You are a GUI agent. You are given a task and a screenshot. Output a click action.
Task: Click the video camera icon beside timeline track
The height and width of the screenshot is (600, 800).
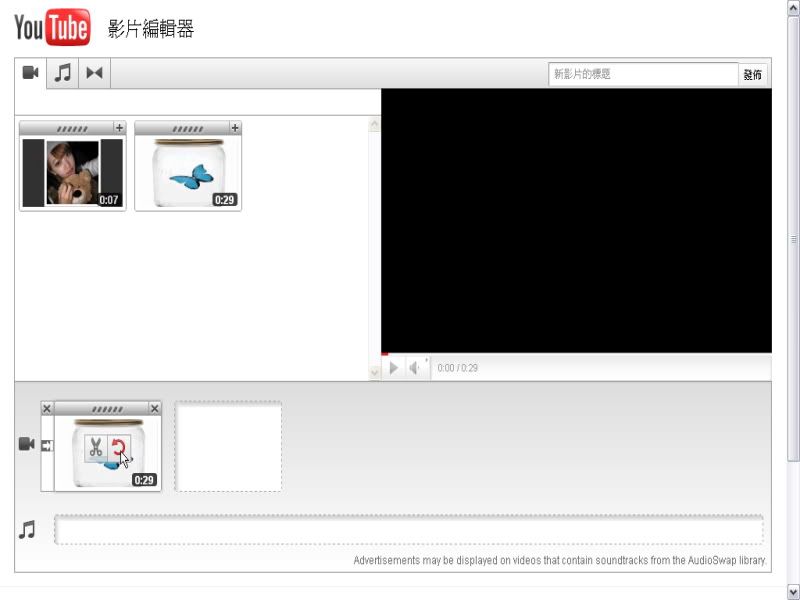coord(27,444)
